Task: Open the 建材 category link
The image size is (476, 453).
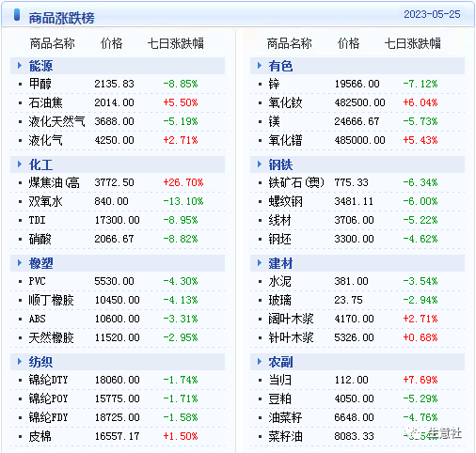Action: (x=280, y=263)
